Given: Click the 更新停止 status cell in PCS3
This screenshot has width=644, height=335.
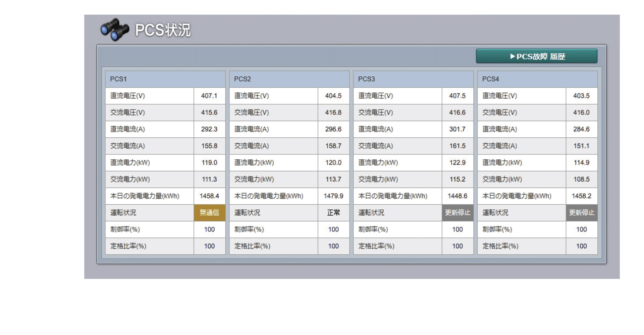Looking at the screenshot, I should click(x=458, y=213).
